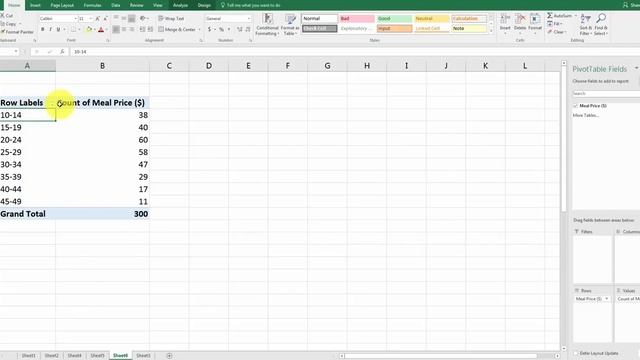Switch to the Formulas tab
Image resolution: width=640 pixels, height=360 pixels.
92,5
